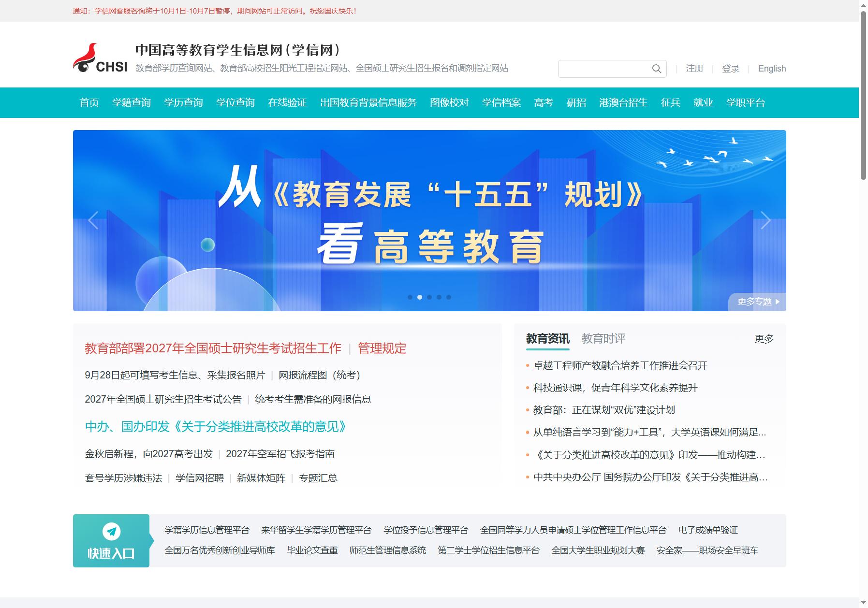Switch to the 教育时评 tab
Image resolution: width=868 pixels, height=608 pixels.
coord(603,338)
